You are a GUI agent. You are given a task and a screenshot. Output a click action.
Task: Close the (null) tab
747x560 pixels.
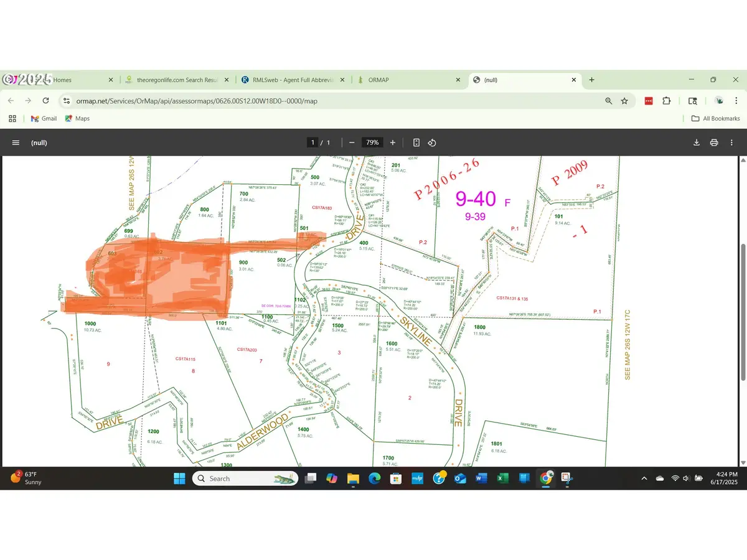575,80
